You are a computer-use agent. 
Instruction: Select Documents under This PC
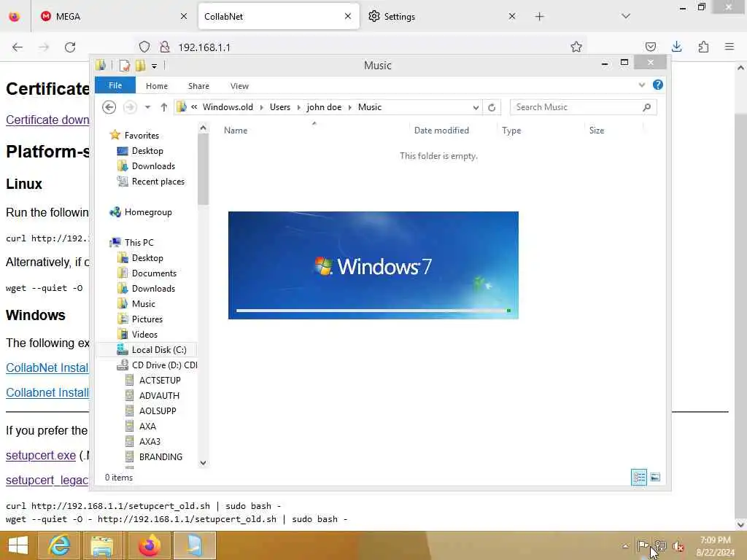[154, 273]
